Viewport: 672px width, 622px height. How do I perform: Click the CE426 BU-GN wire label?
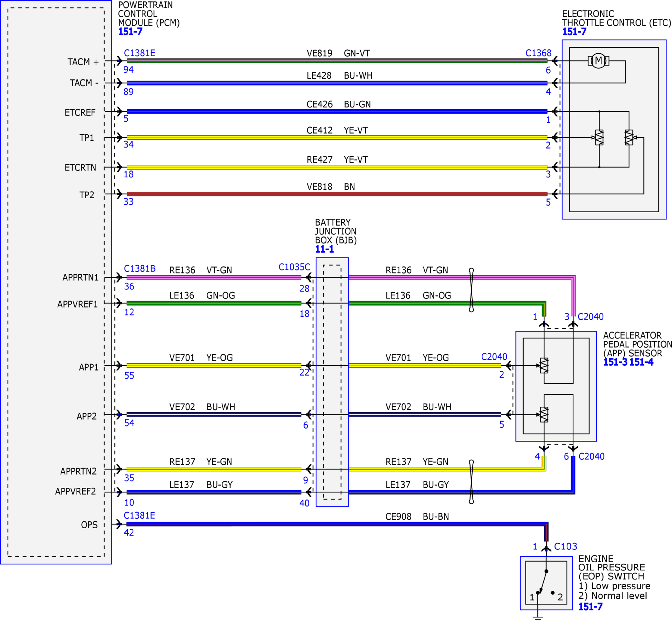pos(338,104)
